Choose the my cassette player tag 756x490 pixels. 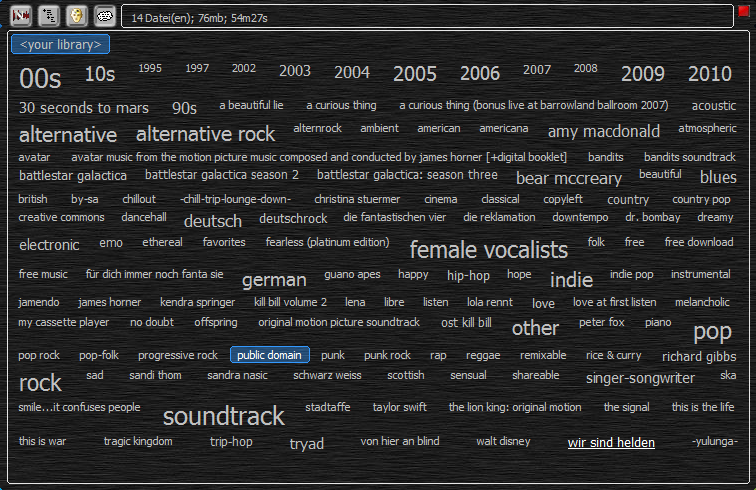[63, 322]
